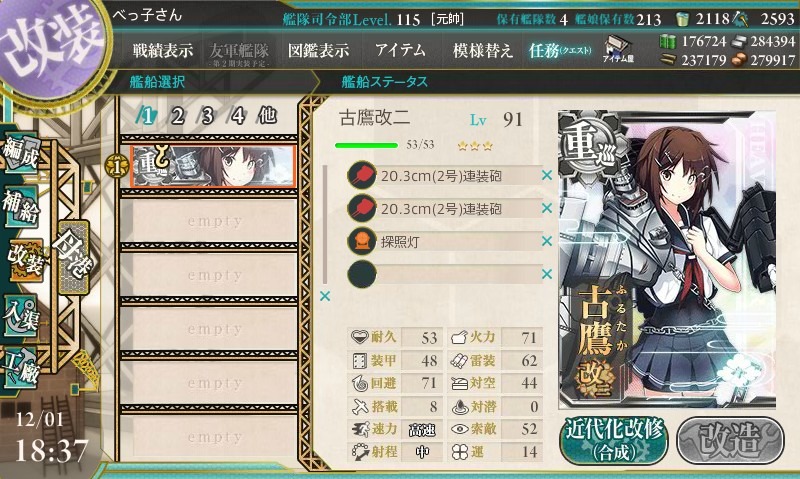Open the 工廠 (factory) side icon
The image size is (800, 479).
21,367
